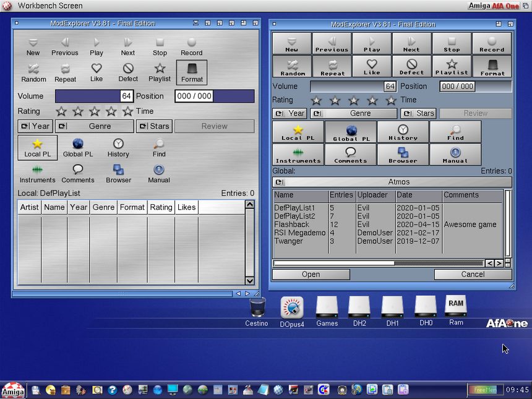Click the Artist column header

tap(29, 207)
